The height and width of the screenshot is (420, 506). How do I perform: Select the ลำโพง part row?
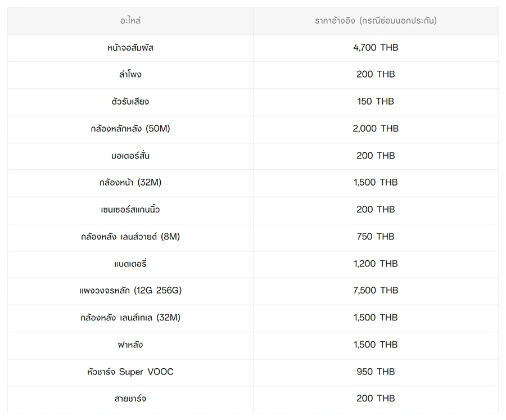pyautogui.click(x=130, y=75)
